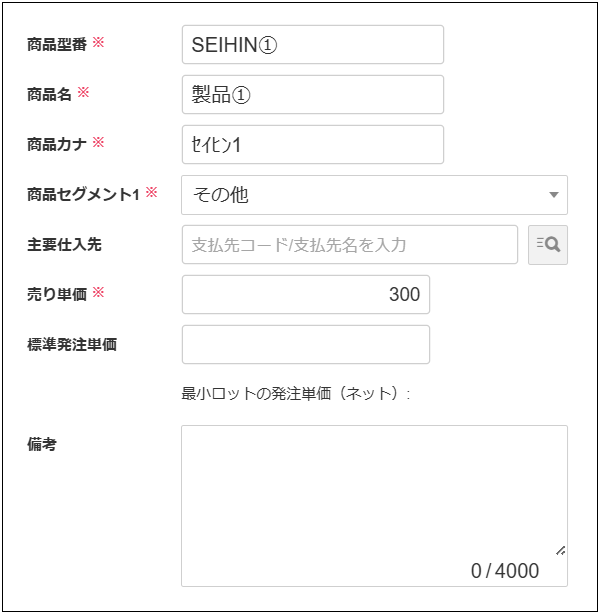Click the 商品セグメント1 label
This screenshot has height=614, width=600.
83,194
